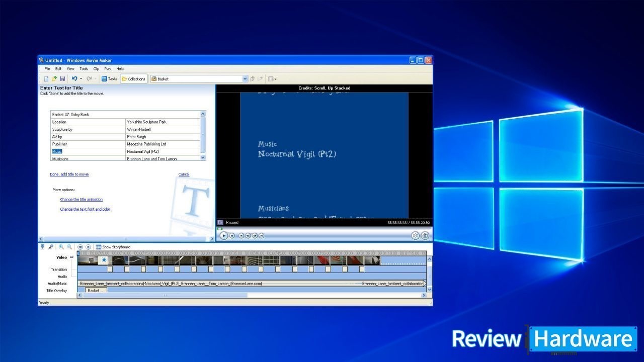Viewport: 644px width, 362px height.
Task: Step to the previous frame
Action: (248, 235)
